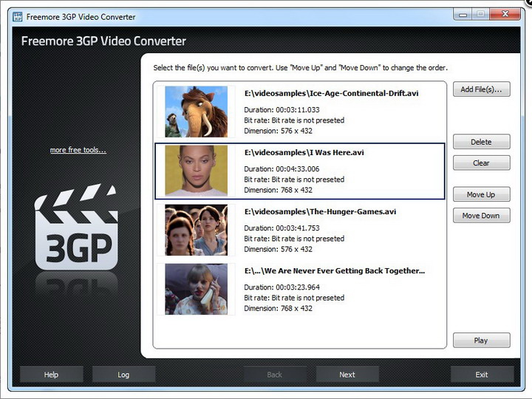This screenshot has width=532, height=399.
Task: Click Ice Age dimension 576 x 432
Action: [279, 131]
